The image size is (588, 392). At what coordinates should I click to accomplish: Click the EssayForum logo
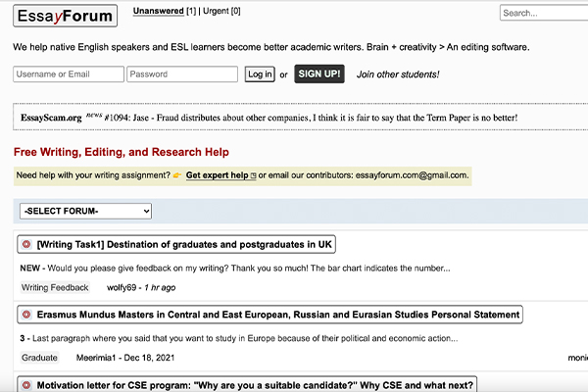(65, 15)
